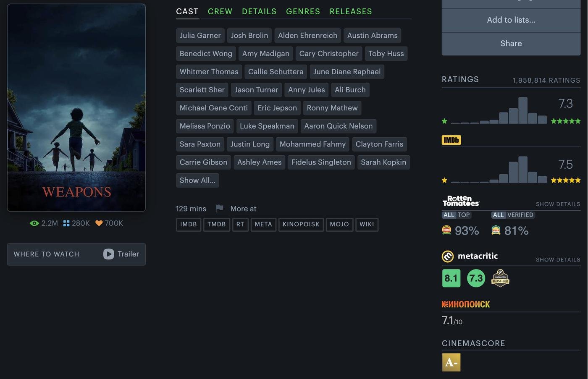Click Add to lists... button
This screenshot has width=588, height=379.
(x=511, y=20)
